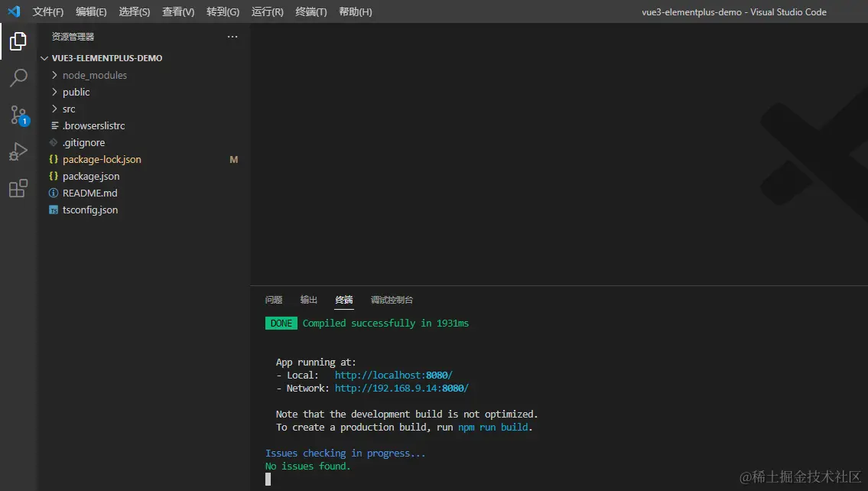Open the Explorer view in activity bar
Viewport: 868px width, 491px height.
[x=18, y=41]
